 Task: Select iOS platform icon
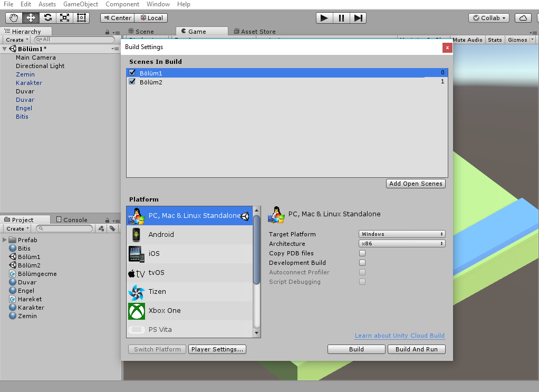[x=136, y=254]
